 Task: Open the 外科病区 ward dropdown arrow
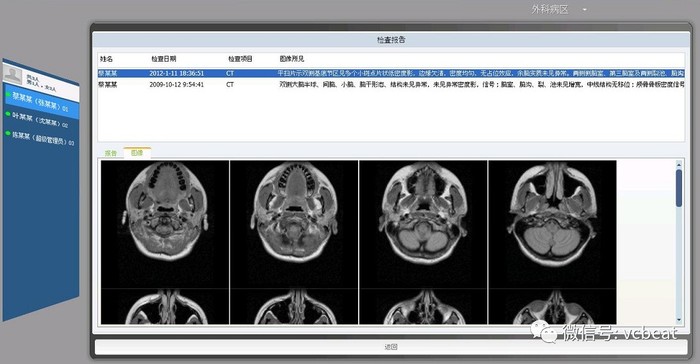(584, 9)
